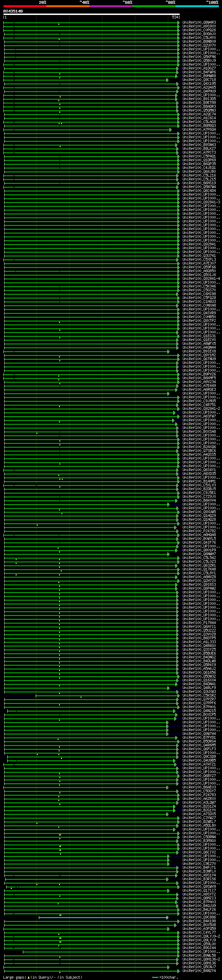Click the red 20% identity scale segment
222x980 pixels.
25,6
